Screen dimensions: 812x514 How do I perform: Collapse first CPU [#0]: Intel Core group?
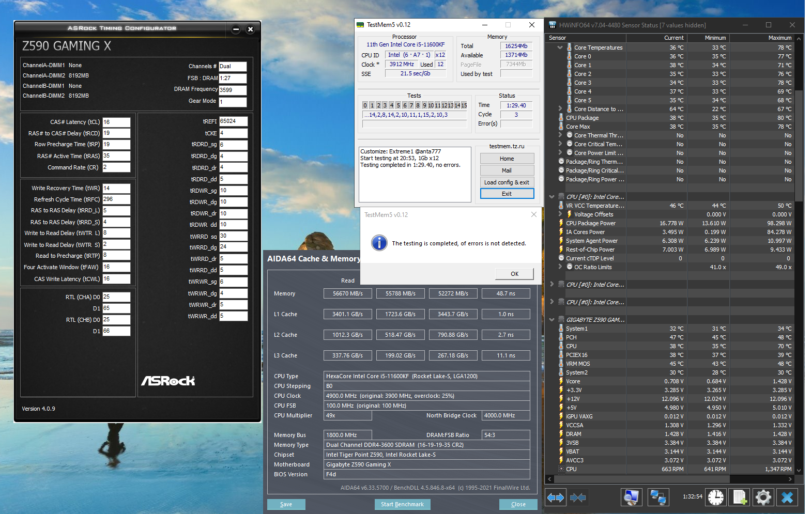551,197
